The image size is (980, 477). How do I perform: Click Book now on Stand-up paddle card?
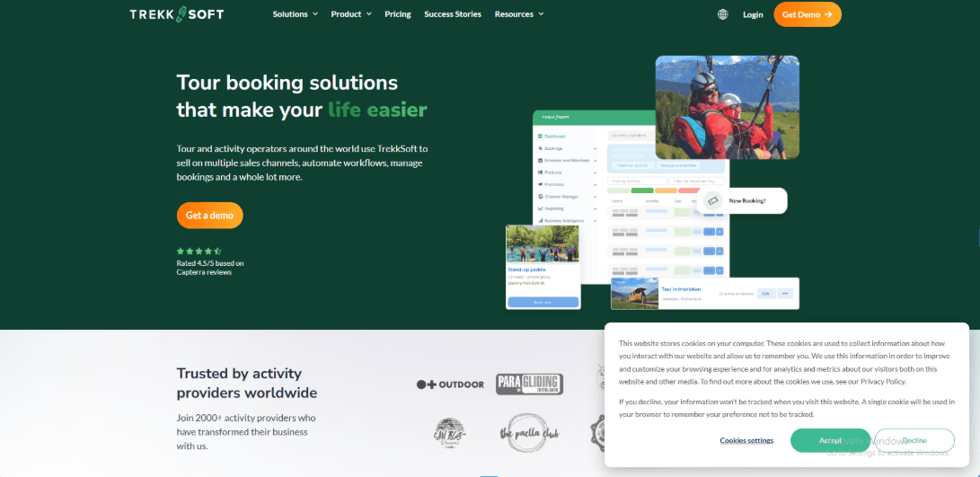(543, 302)
